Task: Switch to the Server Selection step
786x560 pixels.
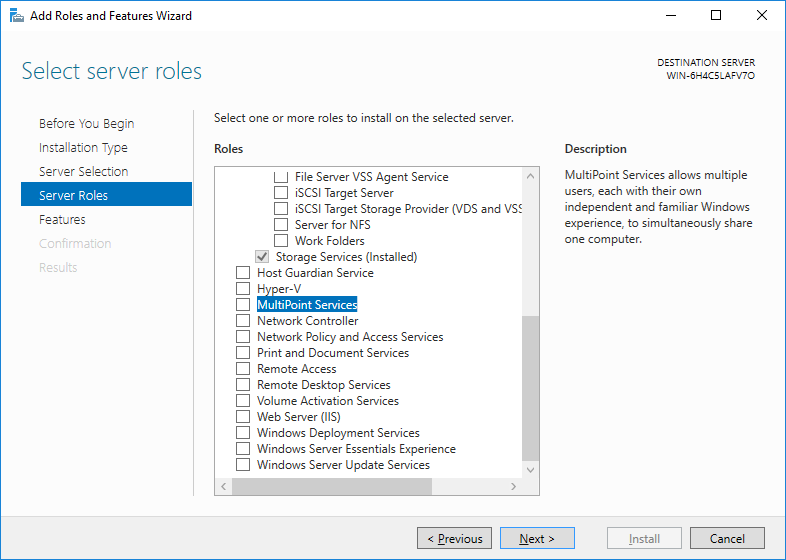Action: pyautogui.click(x=84, y=171)
